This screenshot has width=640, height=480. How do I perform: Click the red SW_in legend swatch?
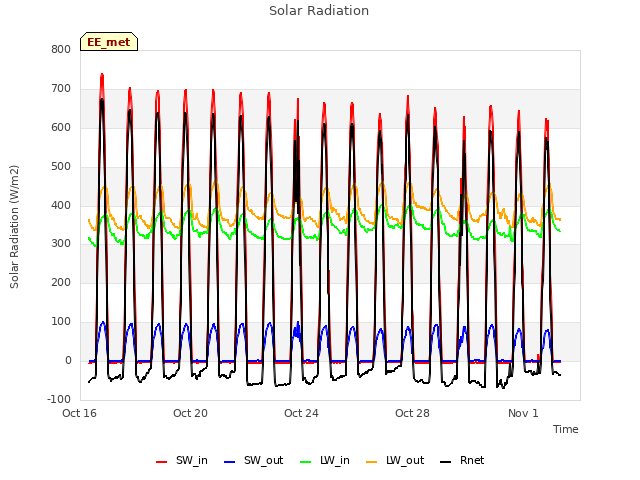click(162, 462)
